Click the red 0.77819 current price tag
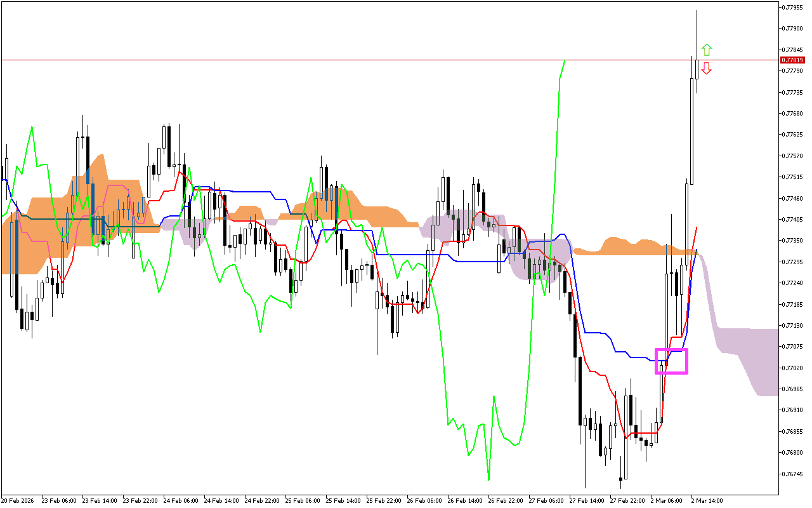 792,60
